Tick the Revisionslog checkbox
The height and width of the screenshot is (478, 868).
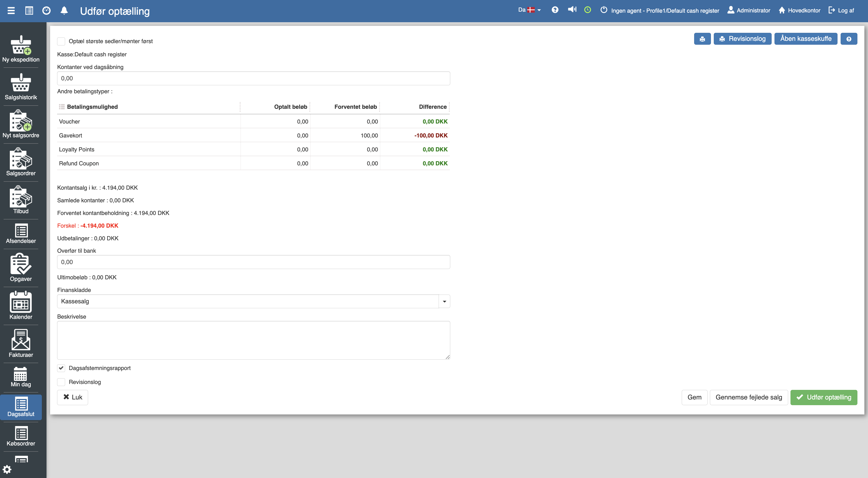pyautogui.click(x=61, y=382)
